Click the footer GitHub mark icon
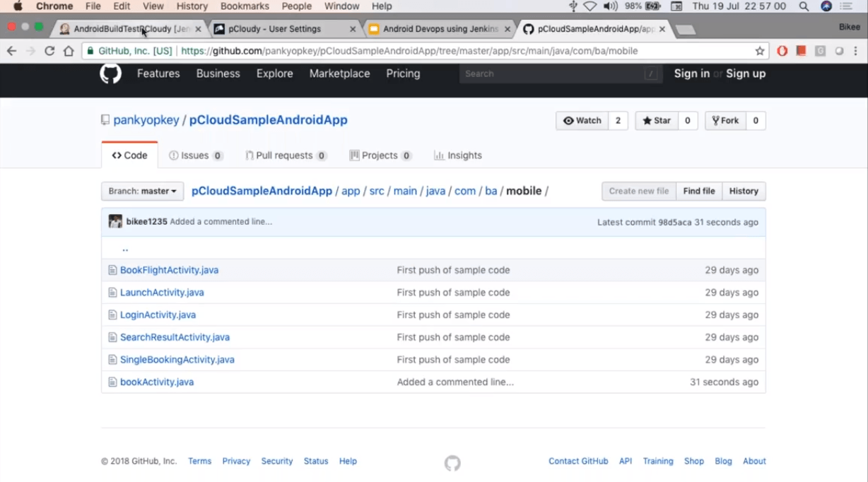 (x=452, y=463)
